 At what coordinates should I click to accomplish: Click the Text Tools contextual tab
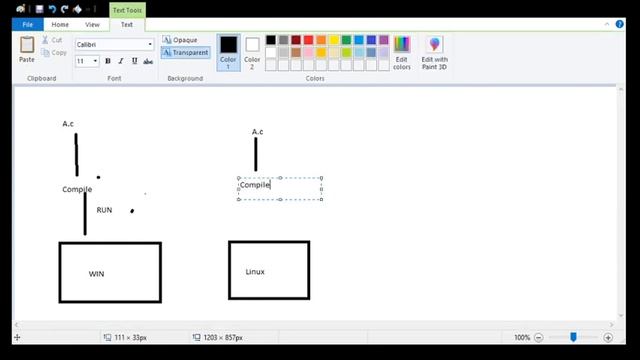127,10
